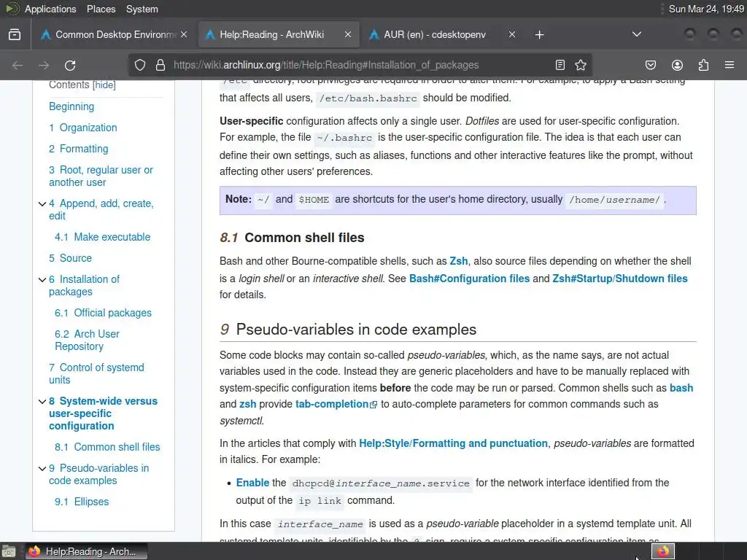Click the Firefox workspace switcher icon
The height and width of the screenshot is (560, 747).
tap(662, 551)
